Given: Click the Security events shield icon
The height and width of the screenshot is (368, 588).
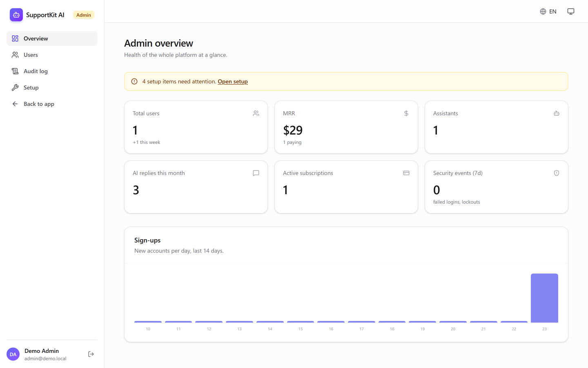Looking at the screenshot, I should [x=557, y=173].
